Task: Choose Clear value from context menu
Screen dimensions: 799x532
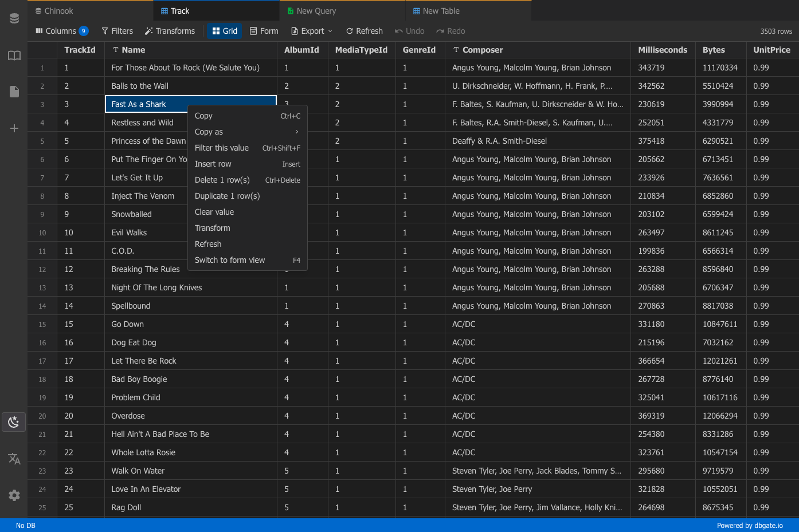Action: point(248,212)
